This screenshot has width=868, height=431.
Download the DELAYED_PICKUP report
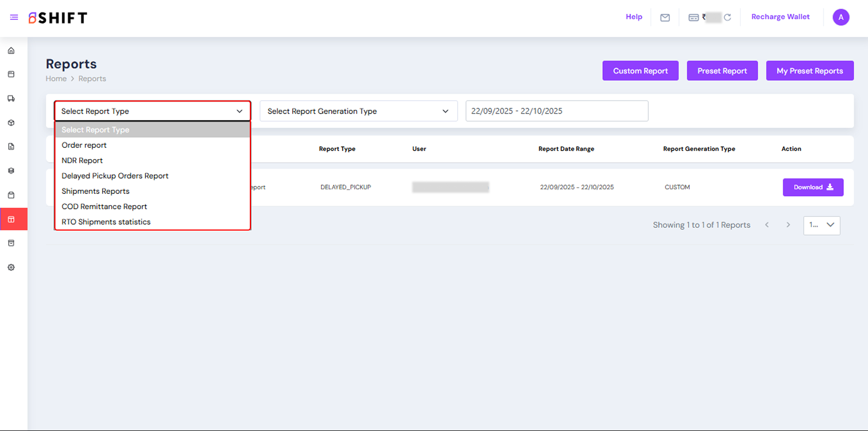813,187
